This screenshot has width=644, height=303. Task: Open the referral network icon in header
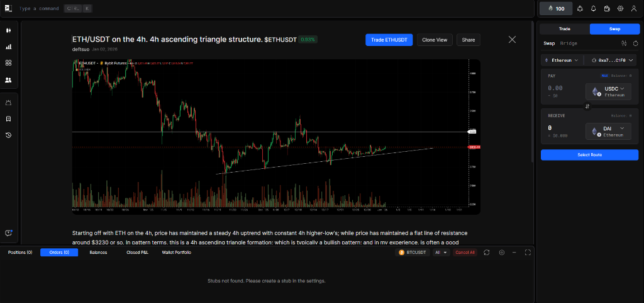(x=580, y=8)
